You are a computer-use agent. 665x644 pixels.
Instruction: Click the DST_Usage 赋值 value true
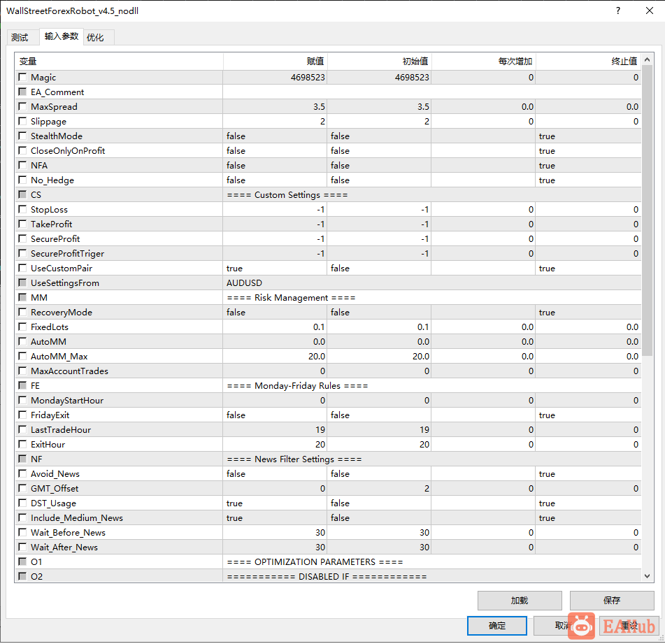(x=234, y=503)
